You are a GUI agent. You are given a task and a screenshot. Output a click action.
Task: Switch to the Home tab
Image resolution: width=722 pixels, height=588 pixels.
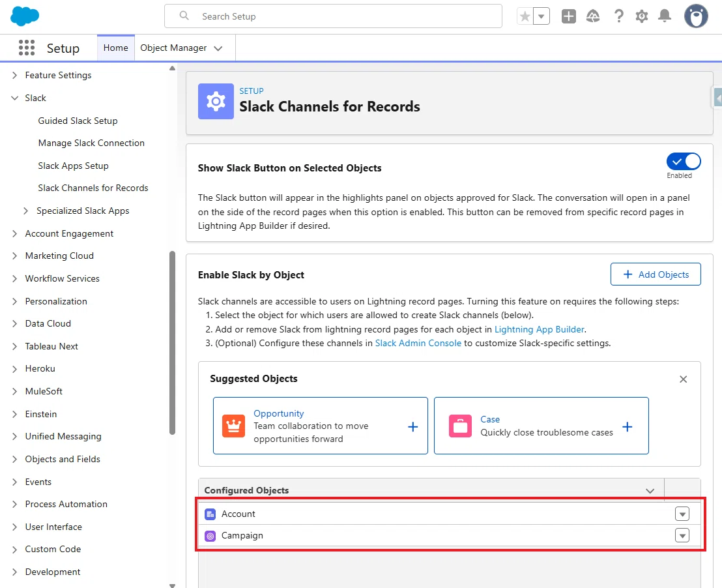(115, 48)
